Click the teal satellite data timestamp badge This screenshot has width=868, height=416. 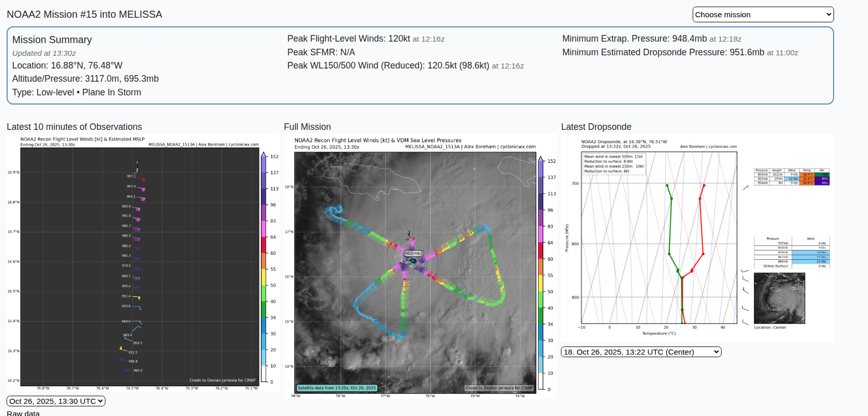[x=336, y=388]
